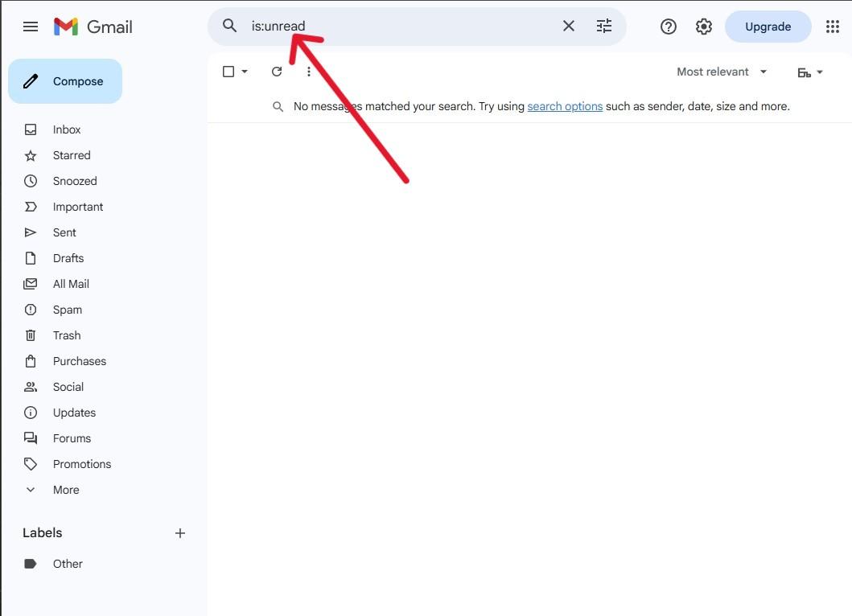Open the main menu hamburger icon
The image size is (852, 616).
(31, 27)
